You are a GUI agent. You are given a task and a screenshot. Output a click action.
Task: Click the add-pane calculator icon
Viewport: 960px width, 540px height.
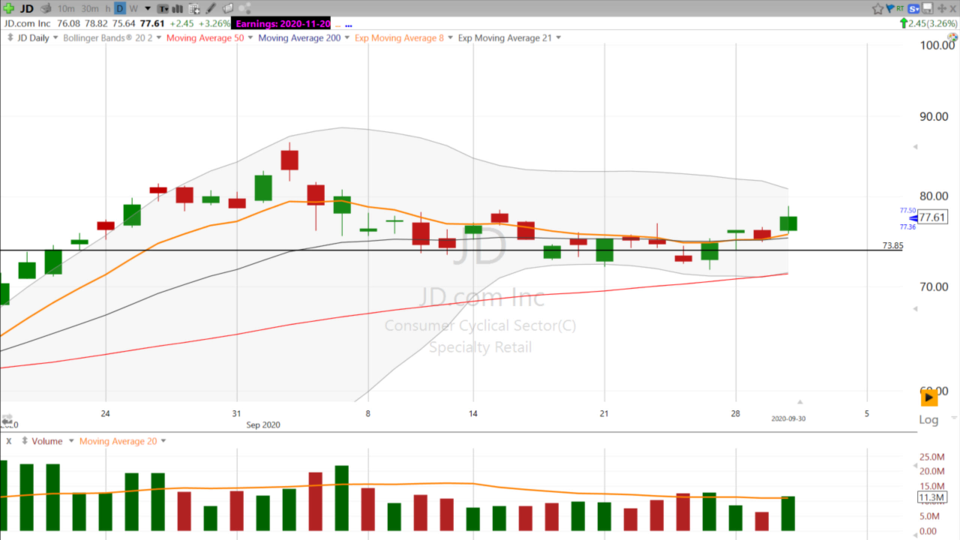coord(194,9)
